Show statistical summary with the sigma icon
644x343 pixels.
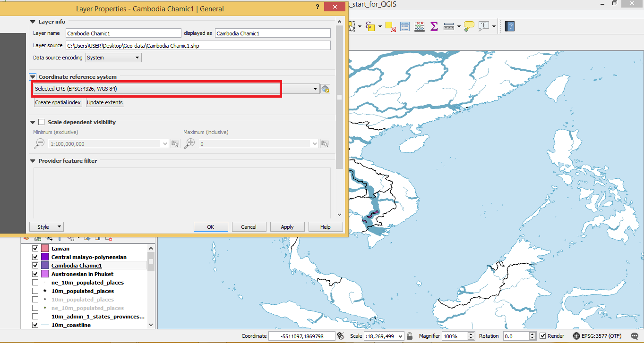click(x=434, y=26)
